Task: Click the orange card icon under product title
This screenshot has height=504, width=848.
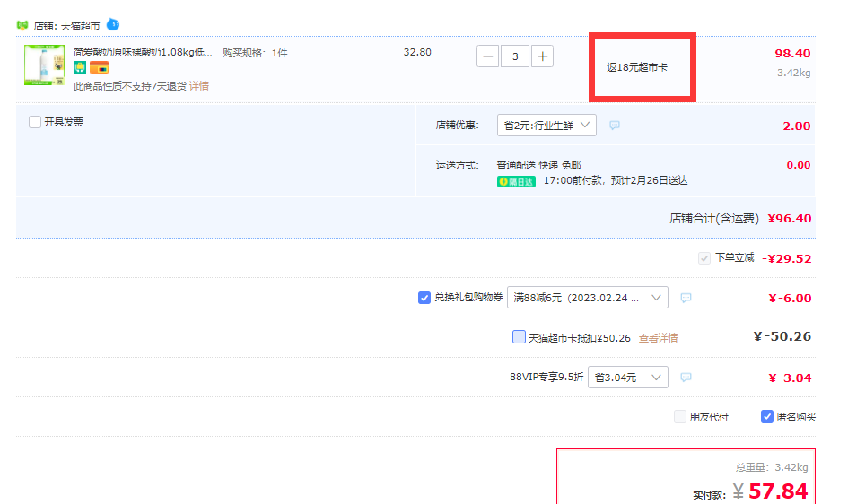Action: (99, 67)
